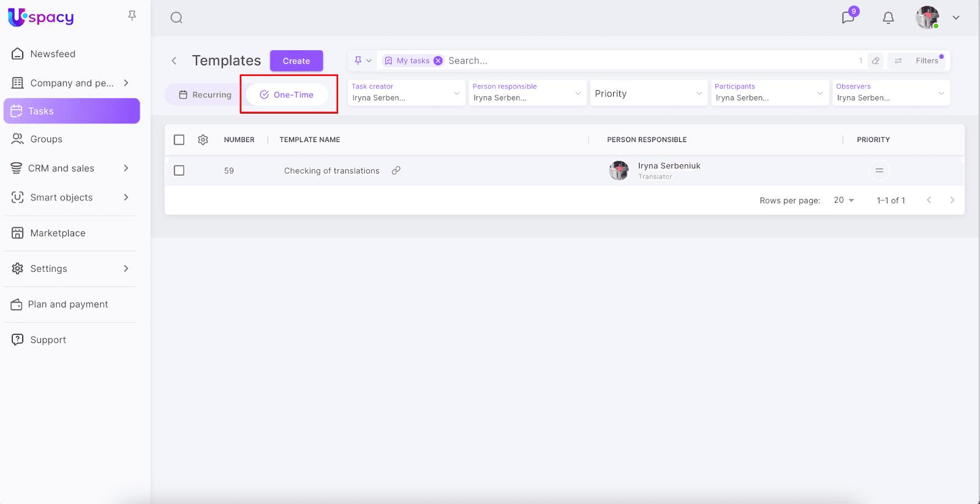This screenshot has width=980, height=504.
Task: Open the chat messages icon with badge
Action: coord(848,17)
